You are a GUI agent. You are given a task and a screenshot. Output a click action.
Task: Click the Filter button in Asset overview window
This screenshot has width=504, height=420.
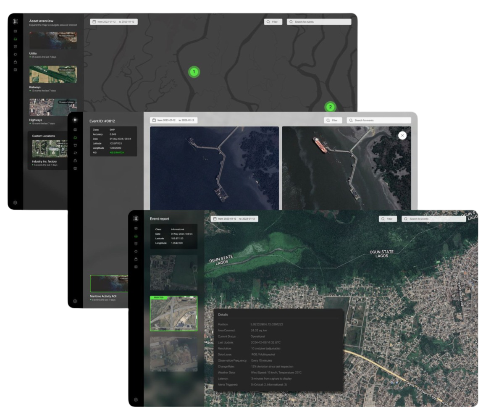point(273,22)
